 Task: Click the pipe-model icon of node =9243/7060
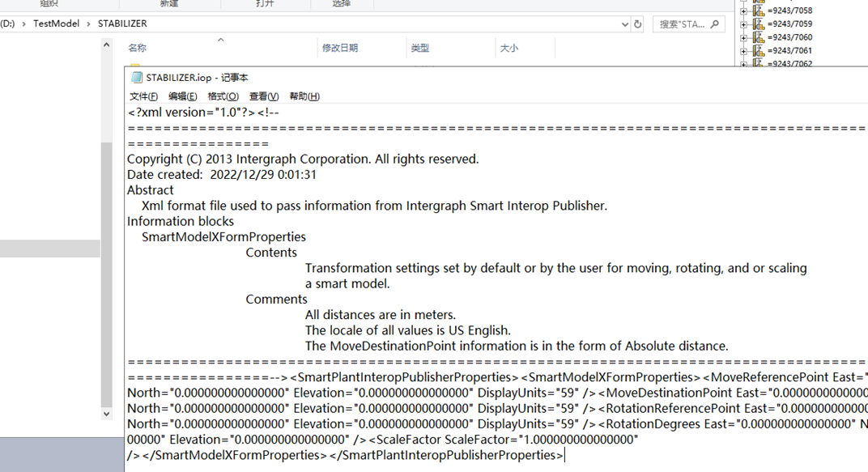point(759,37)
